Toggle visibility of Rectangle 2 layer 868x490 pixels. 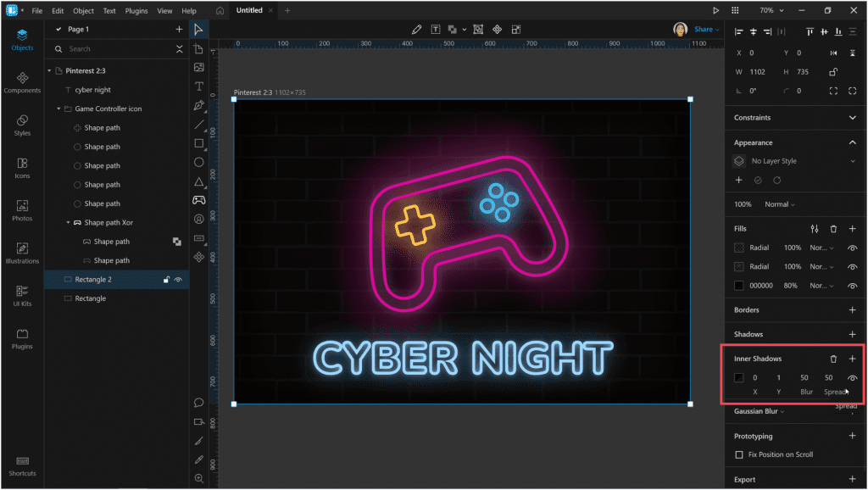(178, 280)
